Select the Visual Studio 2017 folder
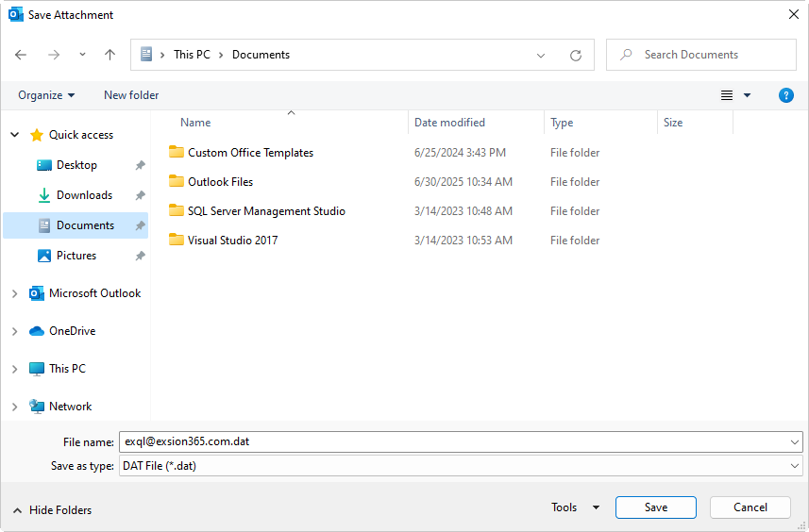This screenshot has height=532, width=809. (x=232, y=241)
